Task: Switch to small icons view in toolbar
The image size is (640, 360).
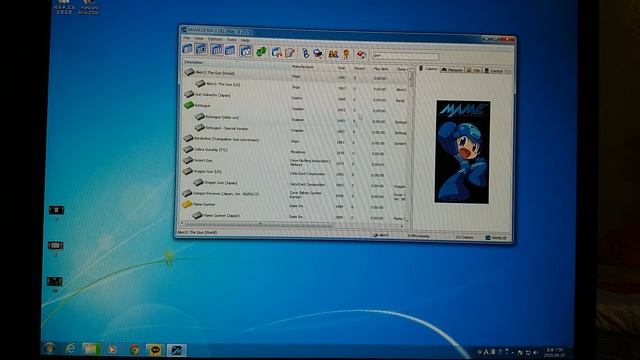Action: coord(231,50)
